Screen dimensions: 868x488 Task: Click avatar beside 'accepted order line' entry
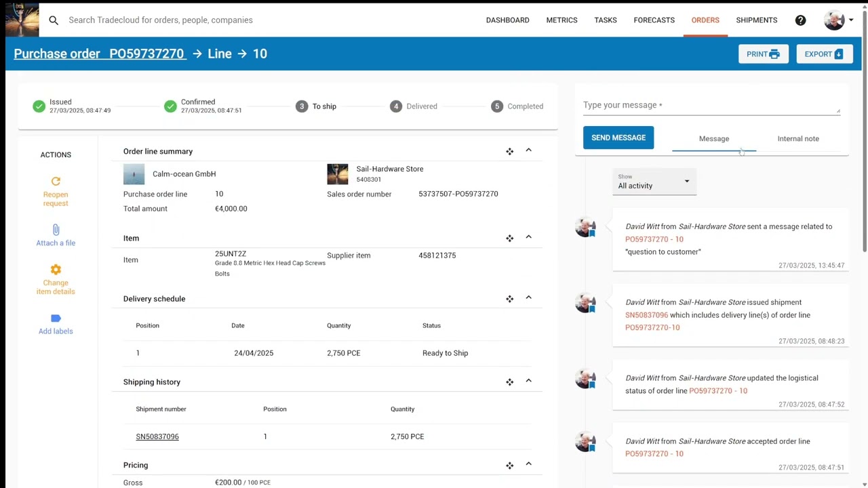[x=585, y=442]
